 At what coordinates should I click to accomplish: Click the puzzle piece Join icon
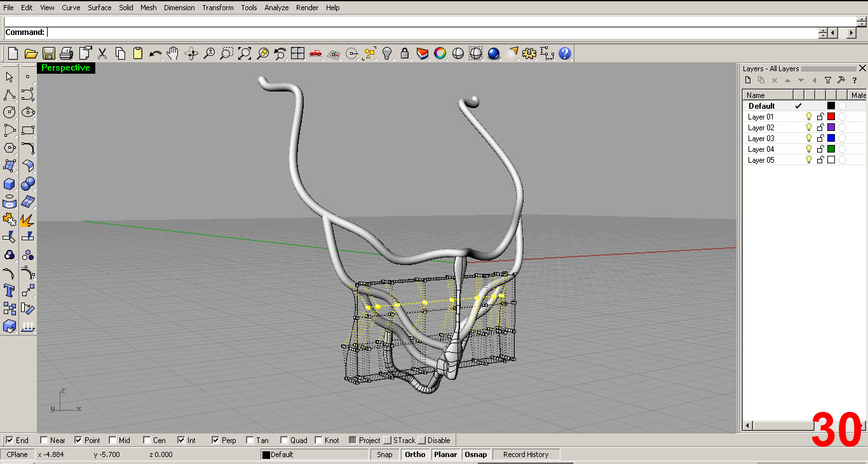[x=10, y=219]
